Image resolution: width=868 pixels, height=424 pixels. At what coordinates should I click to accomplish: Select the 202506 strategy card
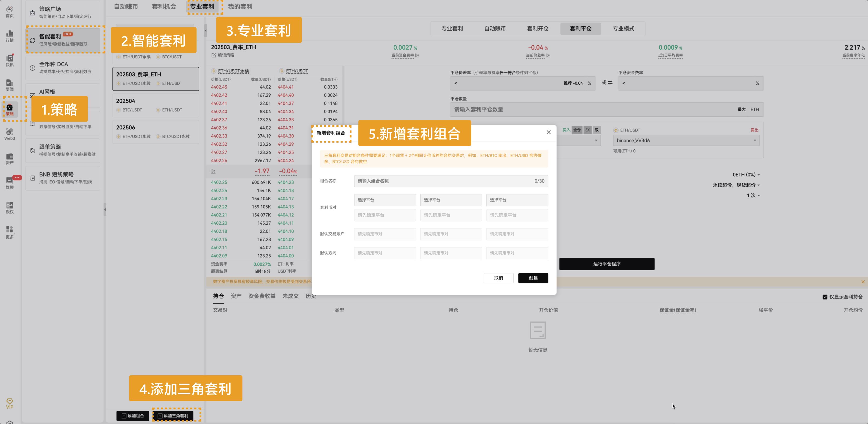tap(156, 132)
